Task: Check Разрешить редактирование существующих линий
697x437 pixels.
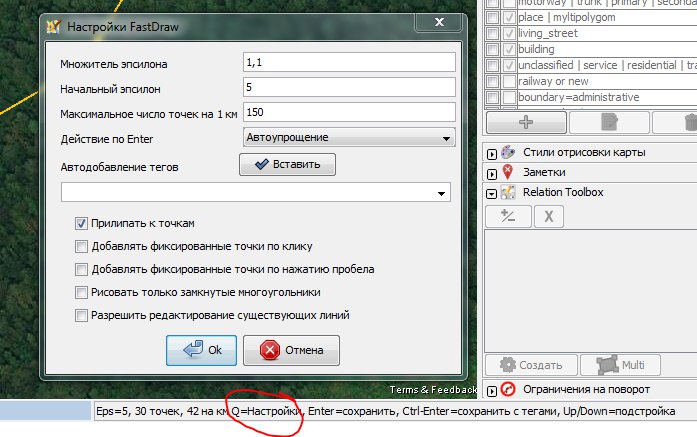Action: pos(81,315)
